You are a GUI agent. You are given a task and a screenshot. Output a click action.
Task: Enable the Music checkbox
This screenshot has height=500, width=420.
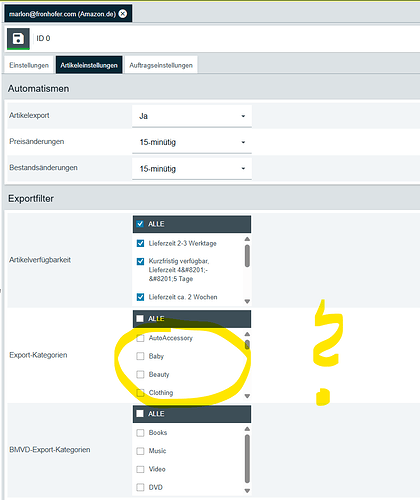tap(140, 451)
